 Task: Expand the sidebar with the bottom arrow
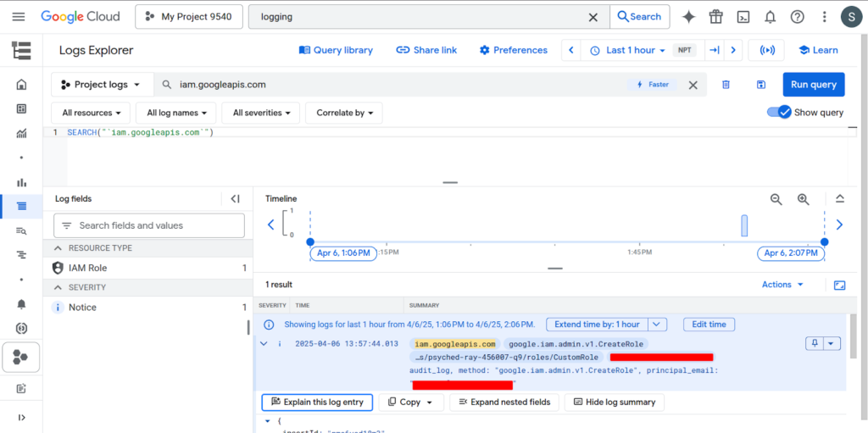point(21,418)
